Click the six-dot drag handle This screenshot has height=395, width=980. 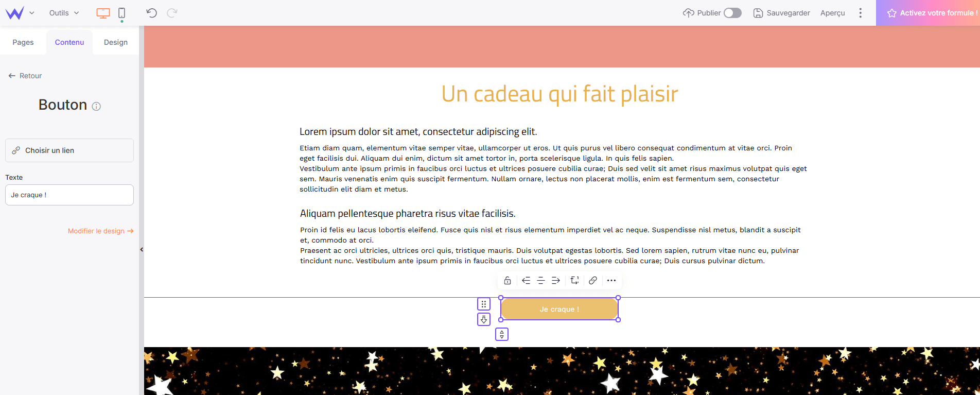(484, 304)
